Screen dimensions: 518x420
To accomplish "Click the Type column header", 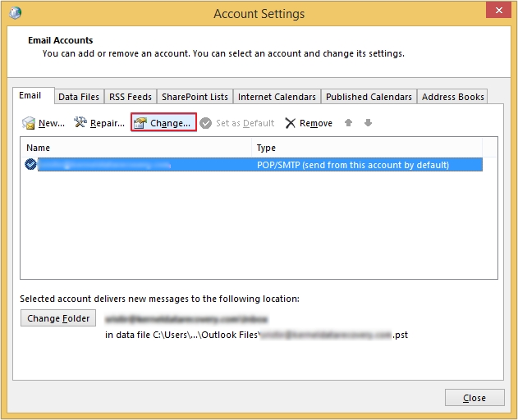I will tap(367, 148).
